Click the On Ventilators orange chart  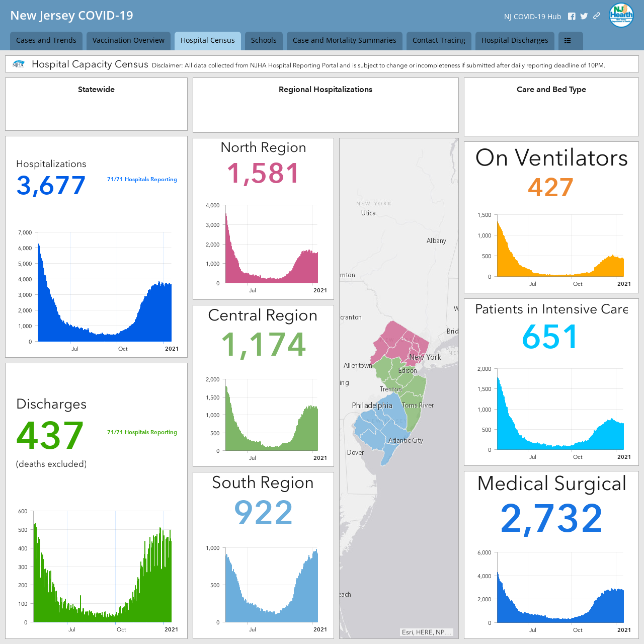(x=560, y=248)
